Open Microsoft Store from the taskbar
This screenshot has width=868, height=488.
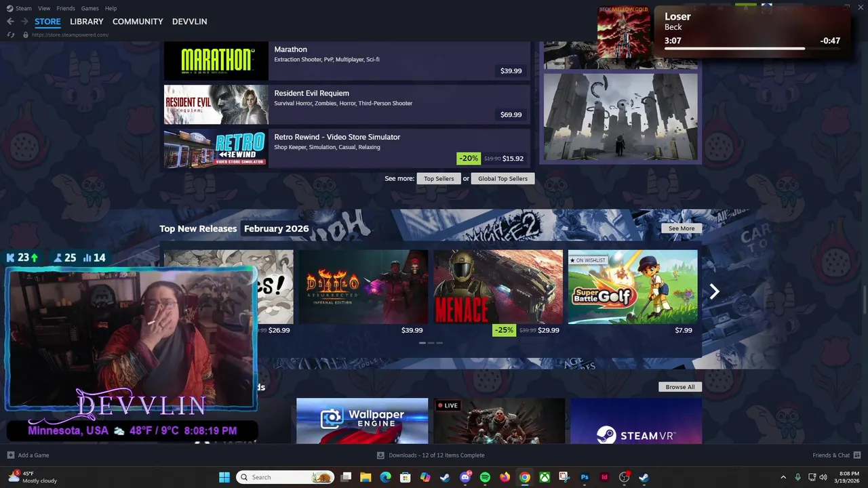click(x=405, y=477)
